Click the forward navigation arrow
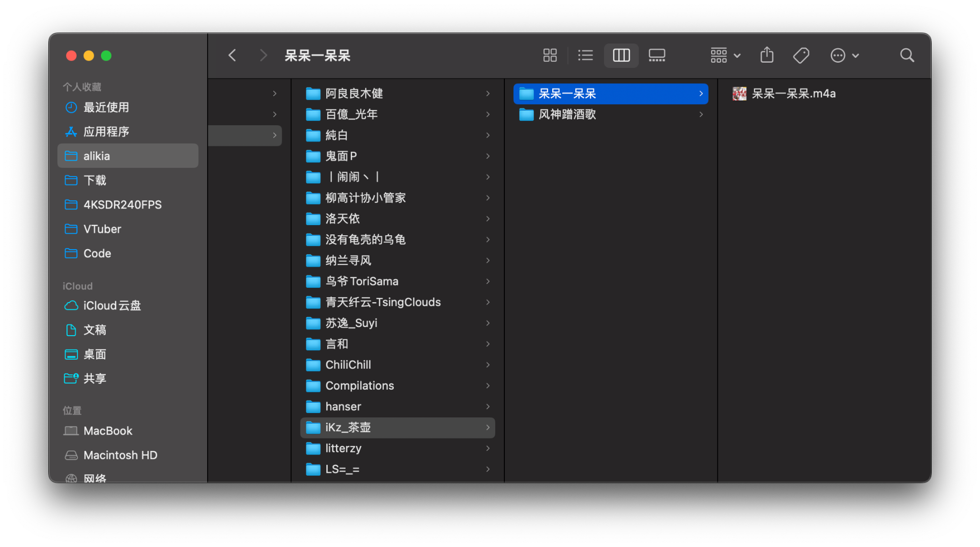Screen dimensions: 980x547 (x=263, y=55)
